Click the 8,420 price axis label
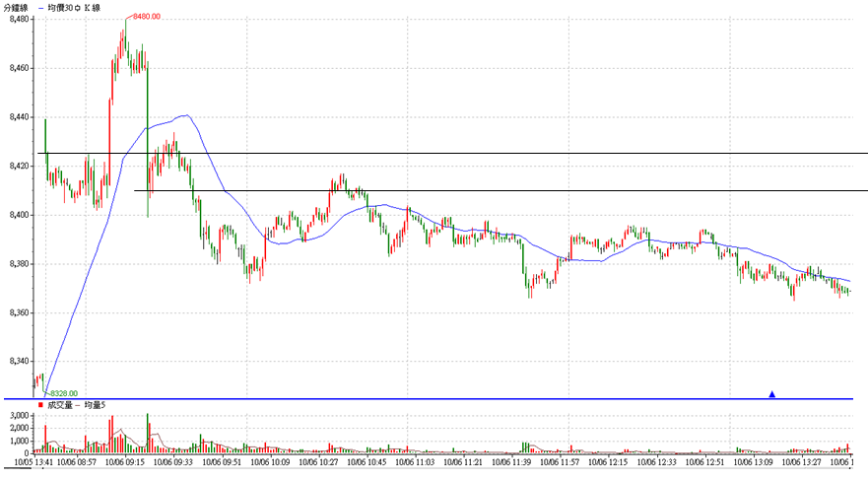Image resolution: width=868 pixels, height=479 pixels. tap(19, 166)
